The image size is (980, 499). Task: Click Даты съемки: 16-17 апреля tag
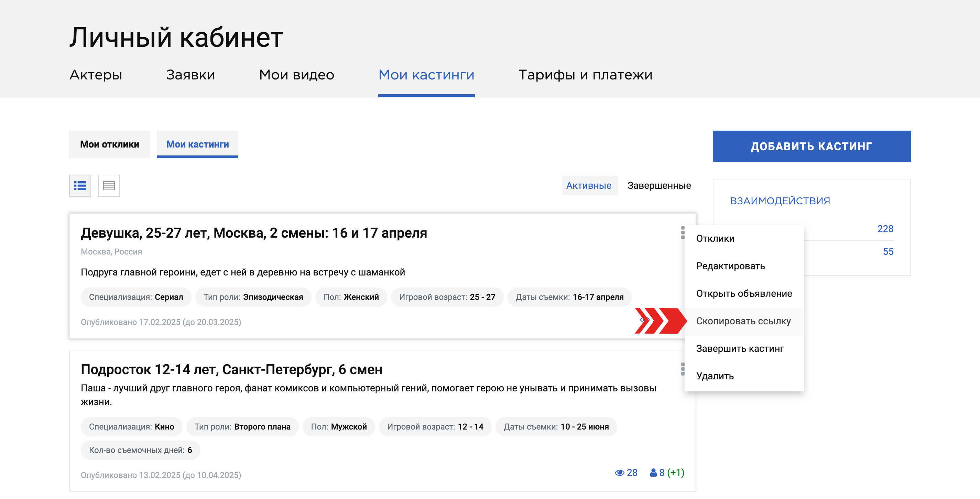(569, 297)
